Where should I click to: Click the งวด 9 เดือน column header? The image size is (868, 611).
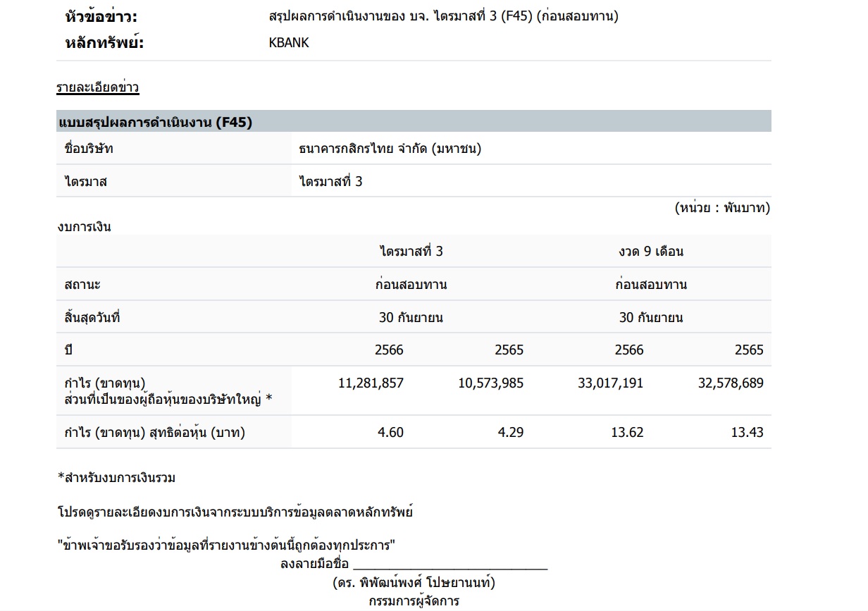[651, 252]
